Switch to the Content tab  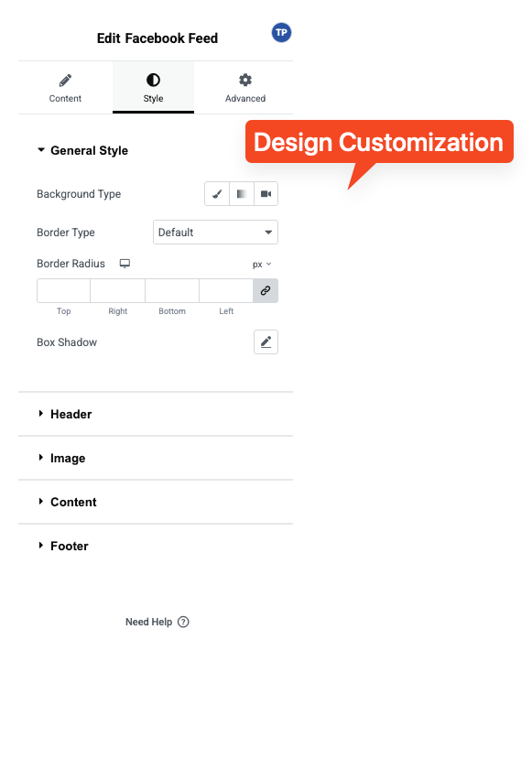pos(65,88)
